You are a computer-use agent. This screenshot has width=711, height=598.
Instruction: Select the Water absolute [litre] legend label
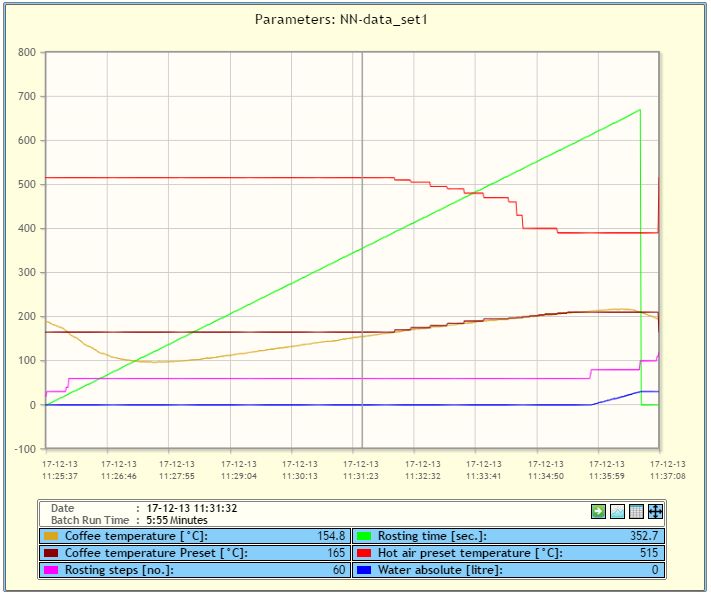[440, 570]
